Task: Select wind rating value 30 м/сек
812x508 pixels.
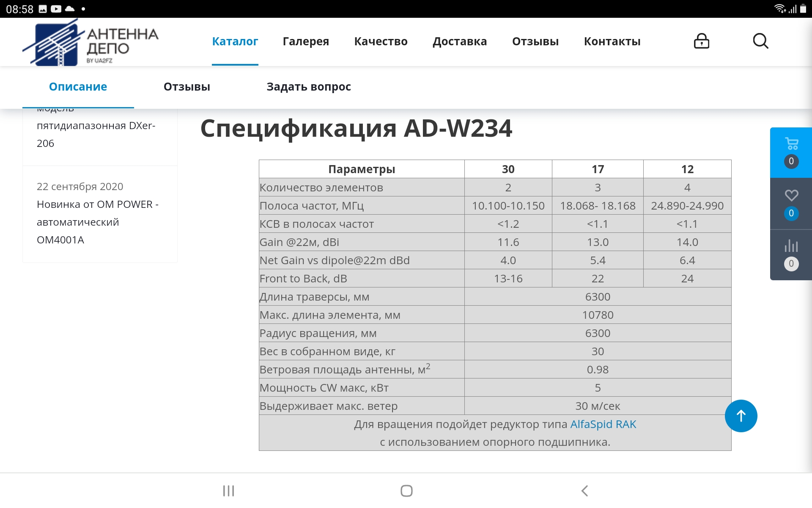Action: coord(598,406)
